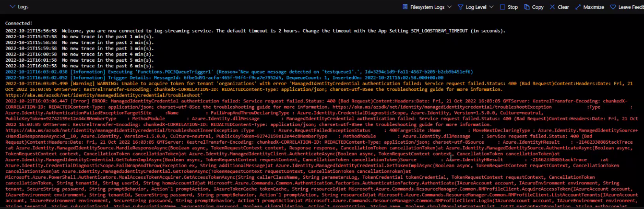Select 'No new trace in the past 6 min(s).'
This screenshot has width=644, height=209.
click(x=108, y=65)
